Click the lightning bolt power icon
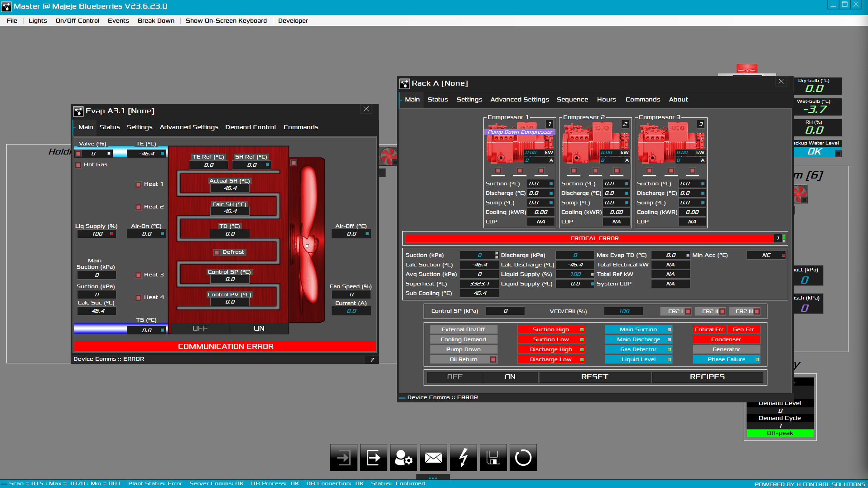 (x=463, y=458)
